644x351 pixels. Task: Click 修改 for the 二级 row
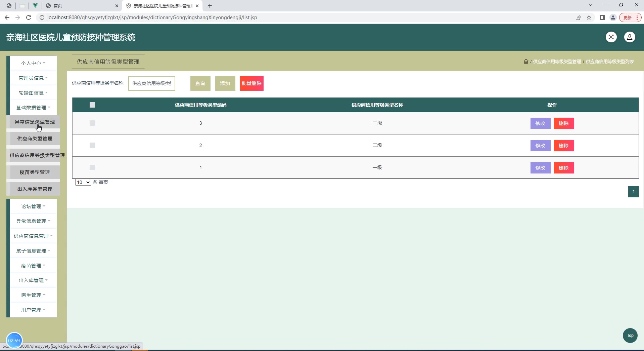pos(540,146)
